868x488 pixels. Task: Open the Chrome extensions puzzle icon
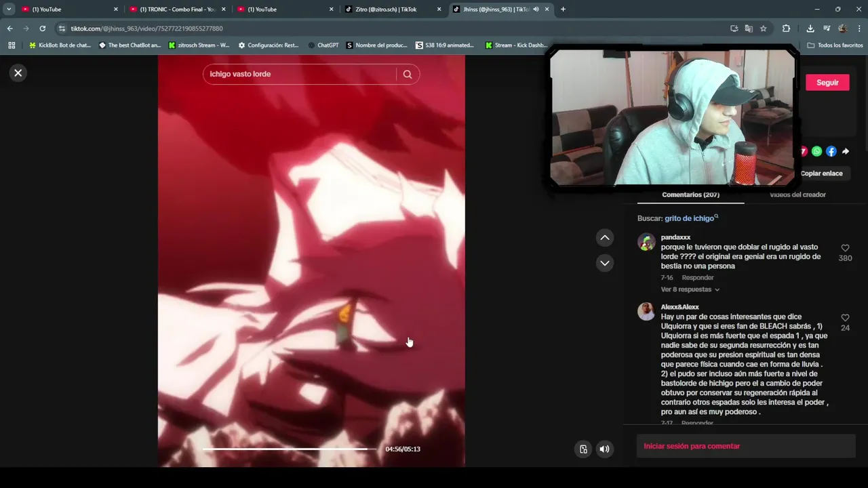pos(786,28)
